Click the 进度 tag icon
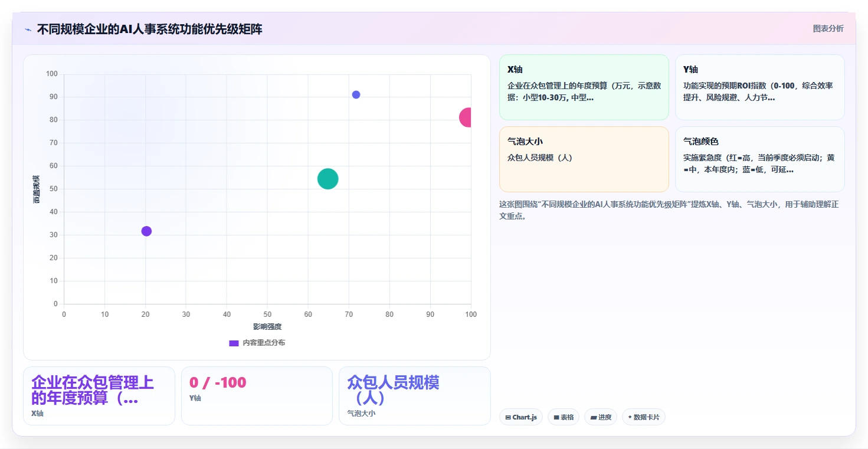 (x=593, y=417)
